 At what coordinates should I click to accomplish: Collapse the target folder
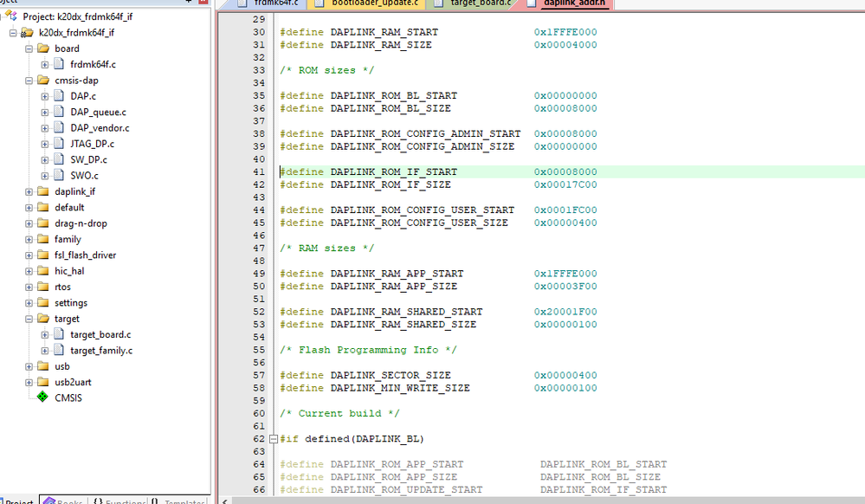point(29,319)
